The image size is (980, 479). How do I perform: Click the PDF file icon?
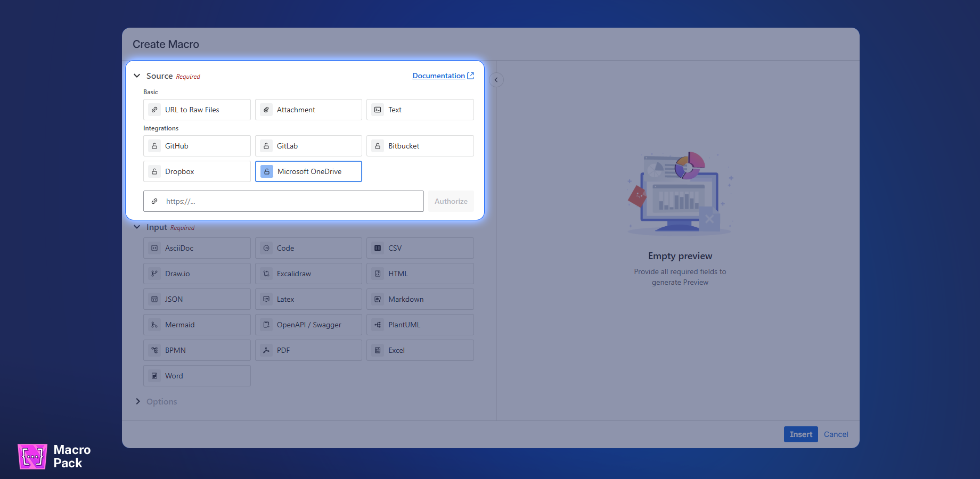point(266,350)
